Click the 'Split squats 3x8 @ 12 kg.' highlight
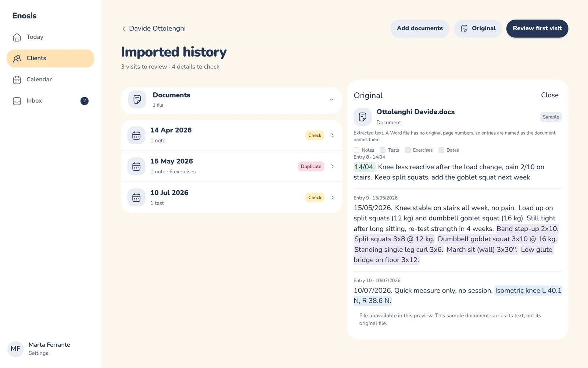 click(x=394, y=239)
